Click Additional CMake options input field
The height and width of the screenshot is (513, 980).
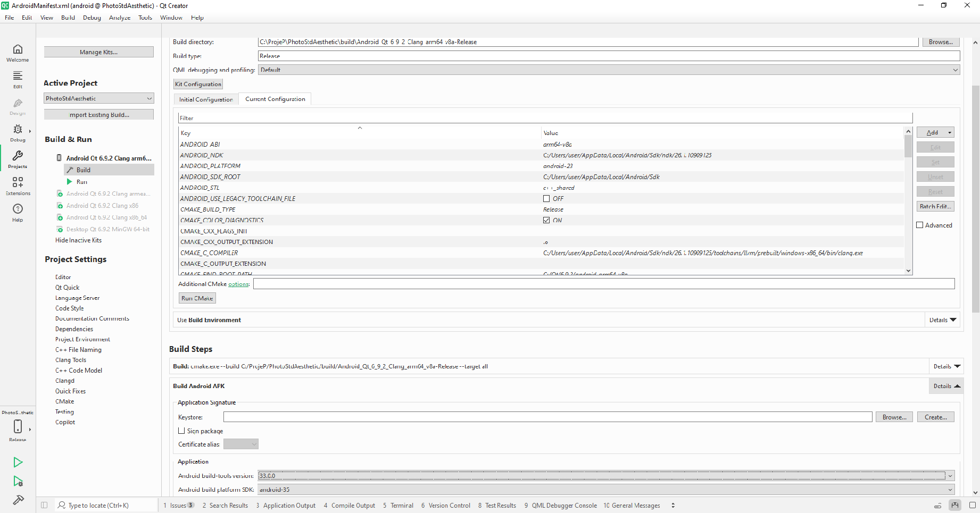(604, 284)
